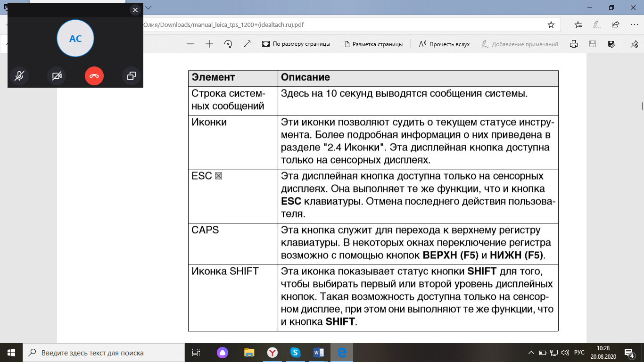This screenshot has width=644, height=362.
Task: Fit PDF with 'По размеру страницы'
Action: [296, 44]
